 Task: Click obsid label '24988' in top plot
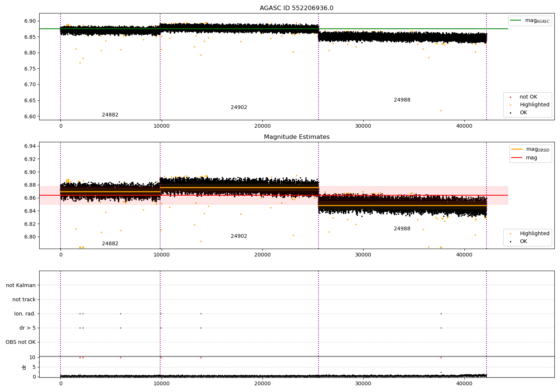(x=402, y=100)
